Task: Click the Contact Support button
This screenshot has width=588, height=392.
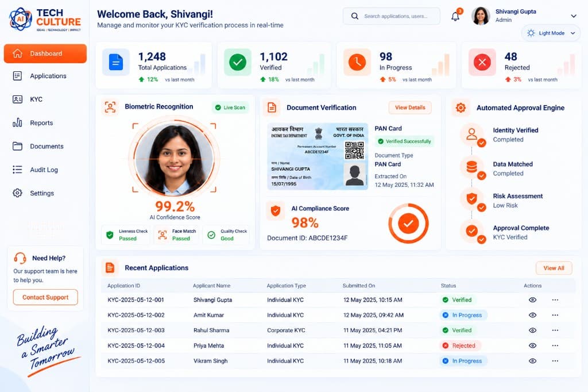Action: click(45, 297)
